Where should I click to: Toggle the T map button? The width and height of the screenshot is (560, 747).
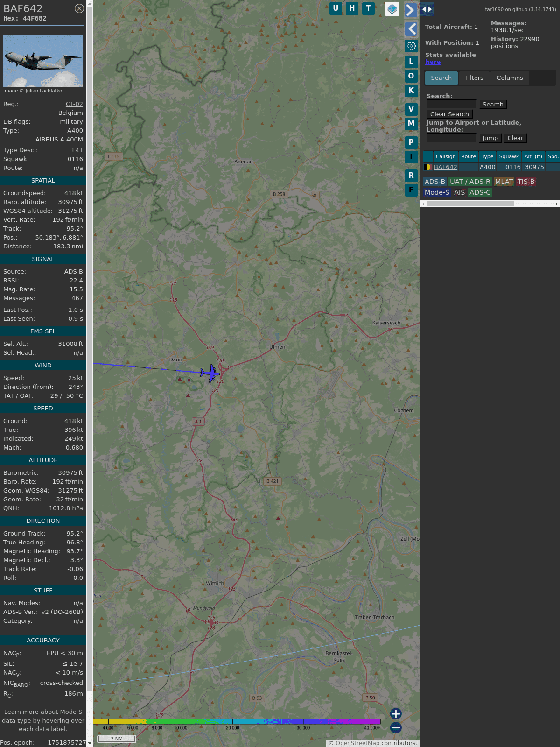click(368, 8)
